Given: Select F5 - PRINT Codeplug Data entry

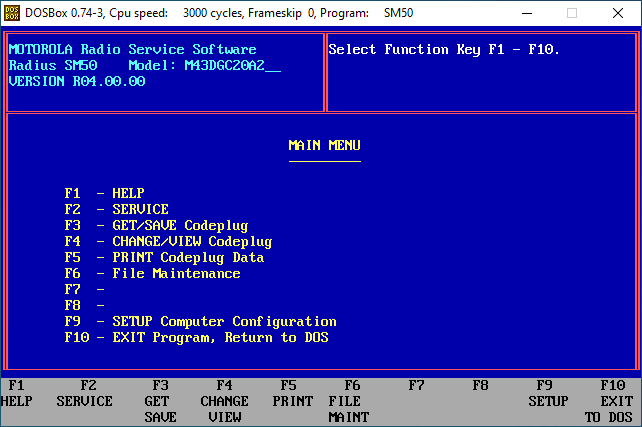Looking at the screenshot, I should pyautogui.click(x=164, y=258).
